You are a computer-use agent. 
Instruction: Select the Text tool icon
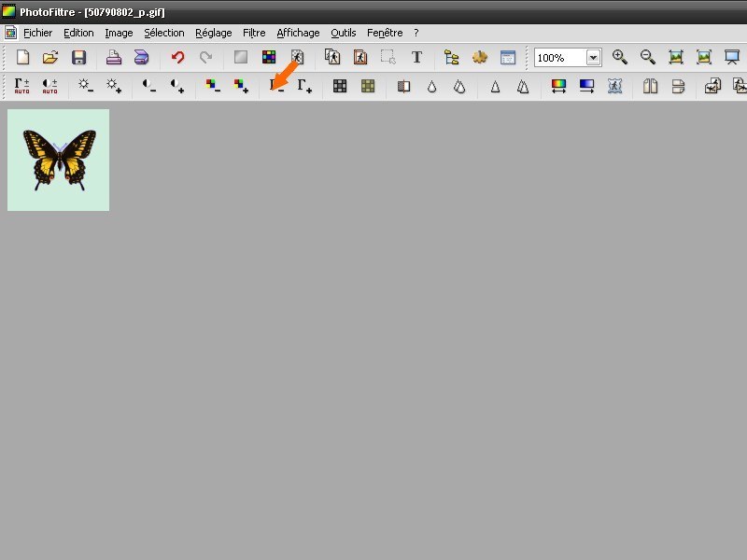pos(416,58)
